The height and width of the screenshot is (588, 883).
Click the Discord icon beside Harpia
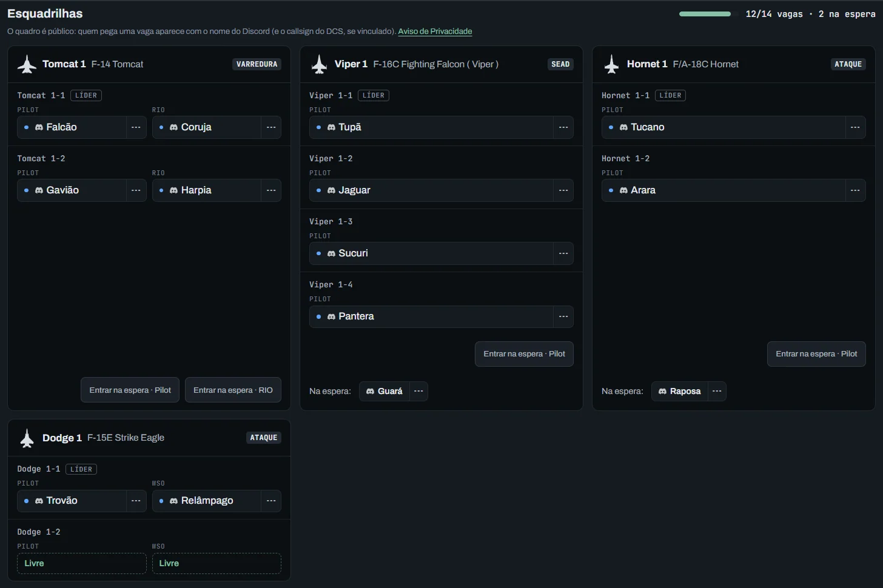coord(173,190)
